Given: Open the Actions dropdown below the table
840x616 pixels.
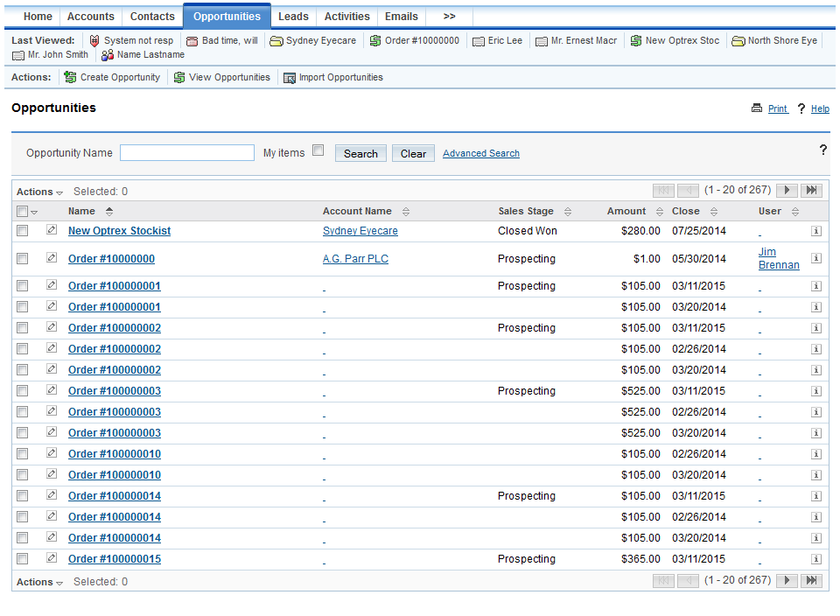Looking at the screenshot, I should pyautogui.click(x=39, y=582).
